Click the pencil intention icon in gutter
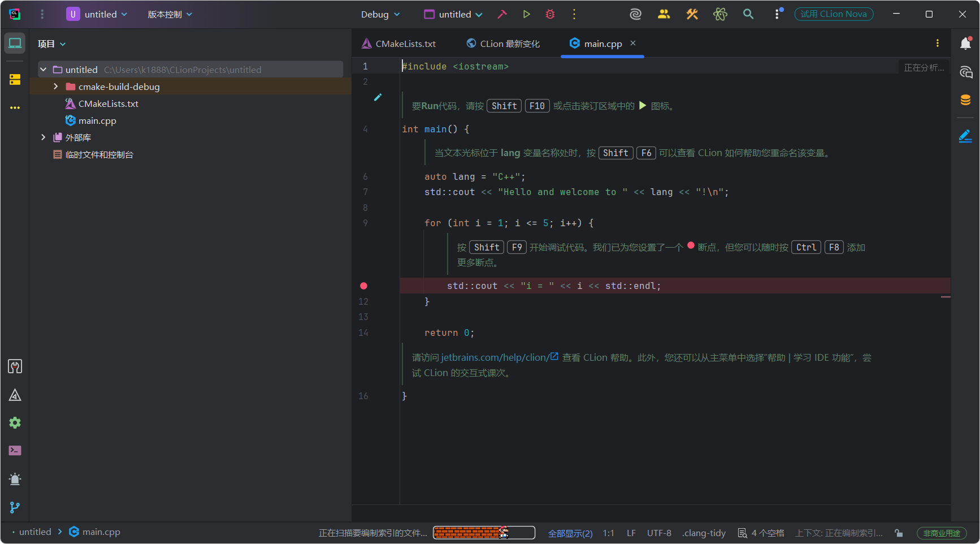 [x=378, y=97]
